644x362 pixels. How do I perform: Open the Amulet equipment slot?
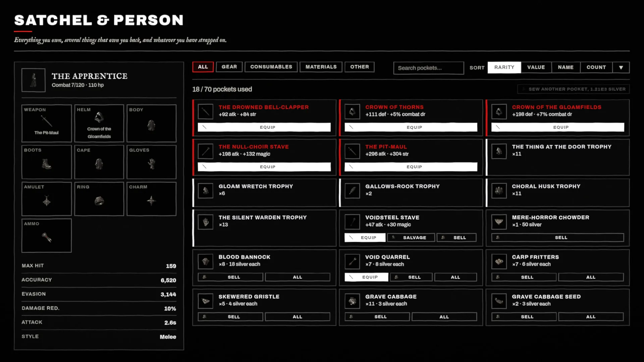[x=47, y=199]
